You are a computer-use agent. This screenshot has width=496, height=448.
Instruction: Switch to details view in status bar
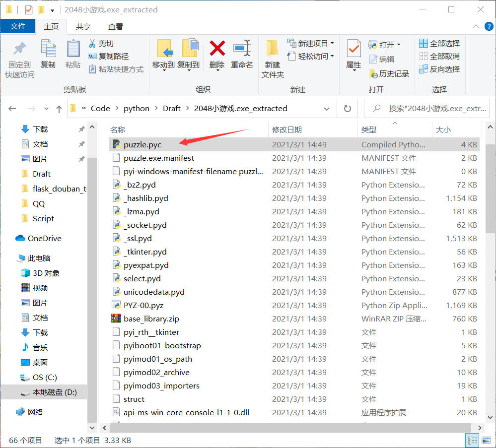pyautogui.click(x=472, y=440)
